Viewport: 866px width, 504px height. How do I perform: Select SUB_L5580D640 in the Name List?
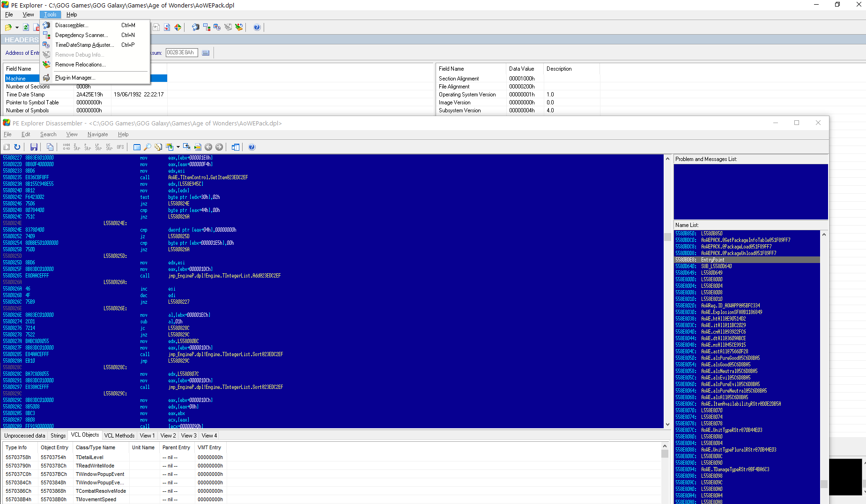tap(748, 266)
